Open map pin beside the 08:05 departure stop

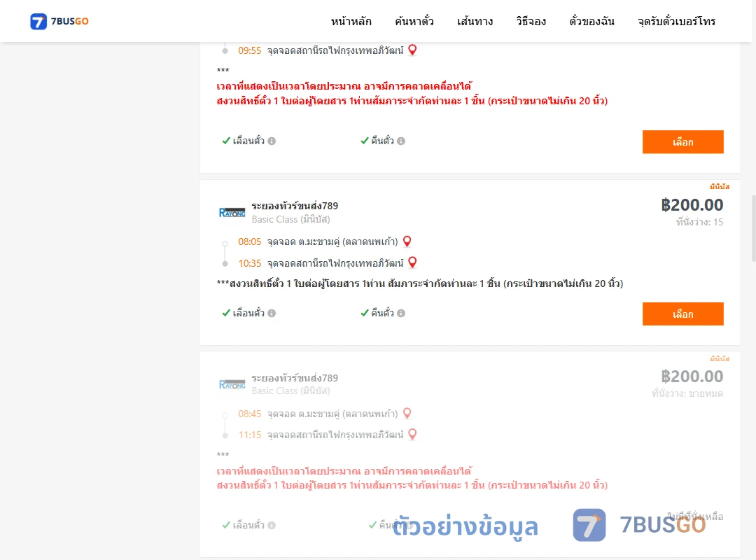pos(407,241)
